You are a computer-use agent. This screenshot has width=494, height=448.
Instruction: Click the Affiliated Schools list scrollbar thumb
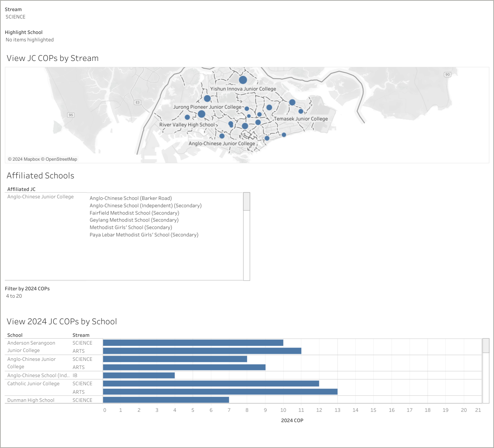pos(247,202)
